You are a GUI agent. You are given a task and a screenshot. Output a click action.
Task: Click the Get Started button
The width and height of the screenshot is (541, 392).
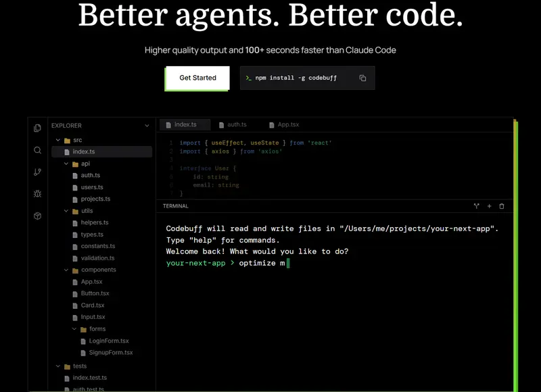pyautogui.click(x=197, y=78)
